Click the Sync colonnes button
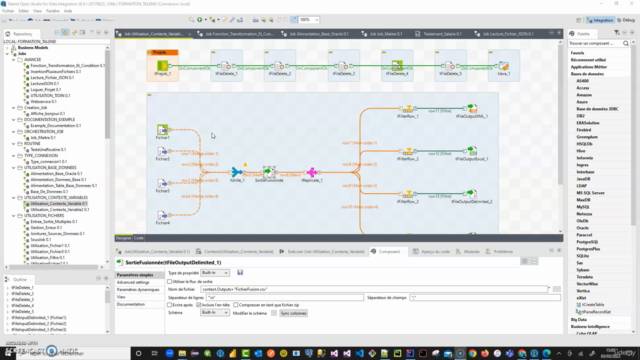This screenshot has width=640, height=360. (293, 313)
